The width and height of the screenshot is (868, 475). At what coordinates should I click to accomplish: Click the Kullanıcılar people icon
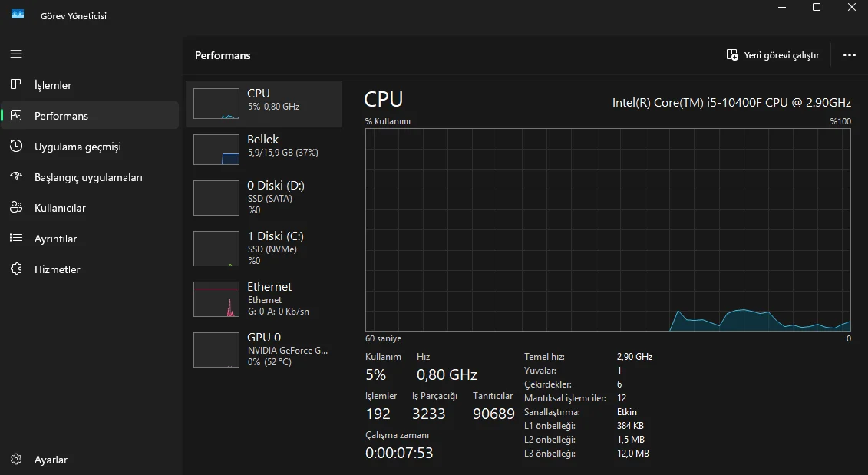pos(16,208)
